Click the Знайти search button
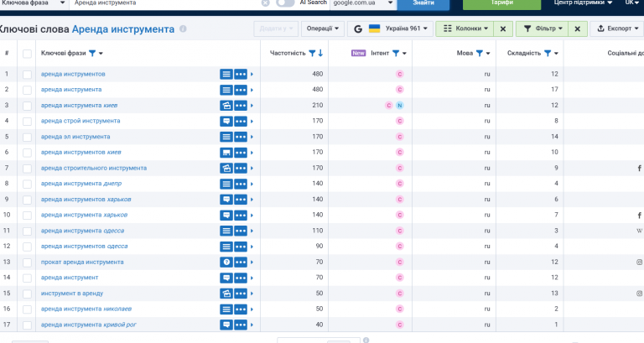 (423, 3)
